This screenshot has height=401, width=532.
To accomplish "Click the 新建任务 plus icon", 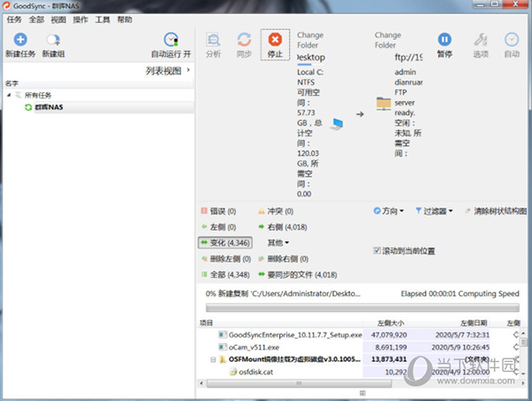I will tap(20, 40).
